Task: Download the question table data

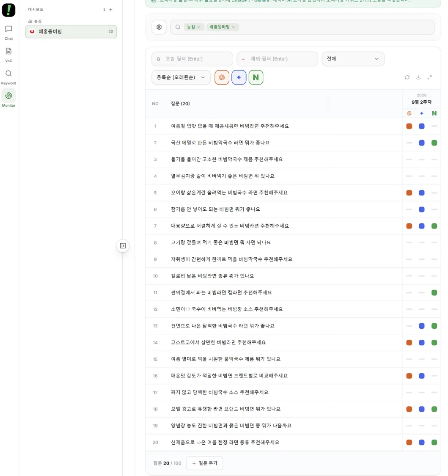Action: coord(418,77)
